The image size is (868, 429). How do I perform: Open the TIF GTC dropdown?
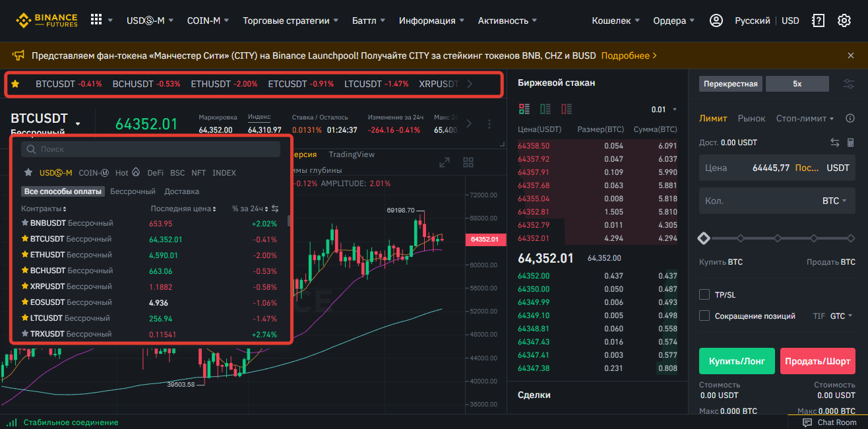[841, 316]
